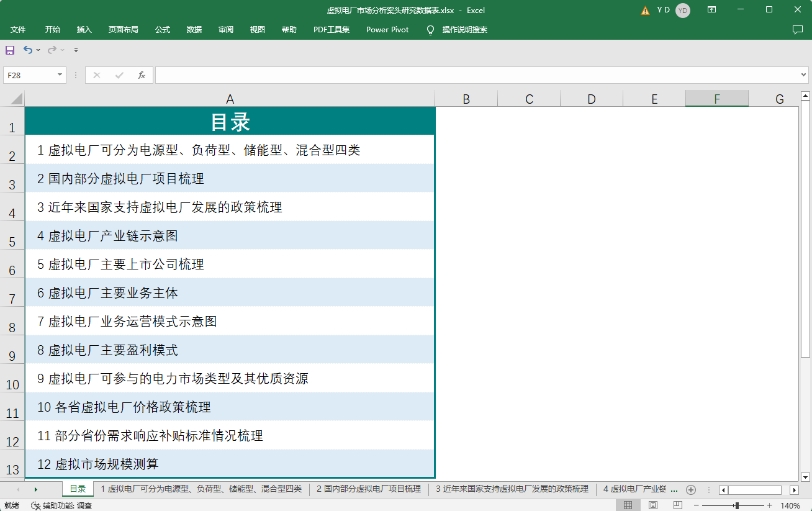The height and width of the screenshot is (511, 812).
Task: Expand the Name Box dropdown arrow
Action: point(60,75)
